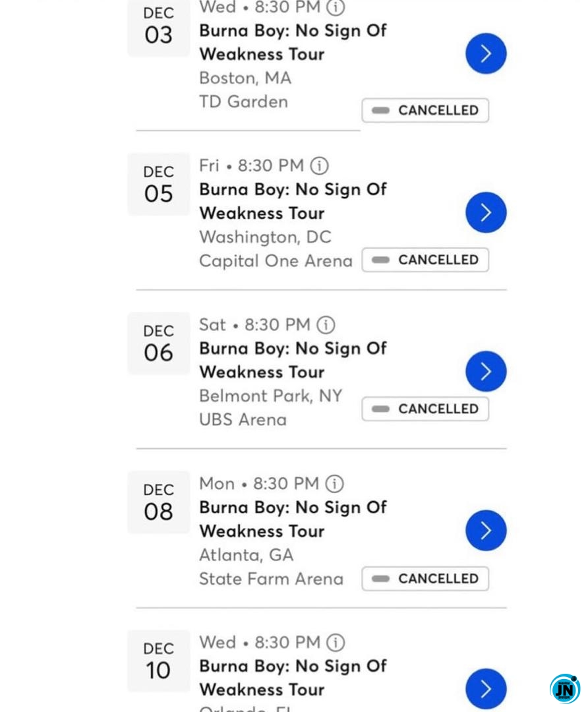Click Cancelled badge for State Farm Arena
This screenshot has height=712, width=588.
(425, 578)
